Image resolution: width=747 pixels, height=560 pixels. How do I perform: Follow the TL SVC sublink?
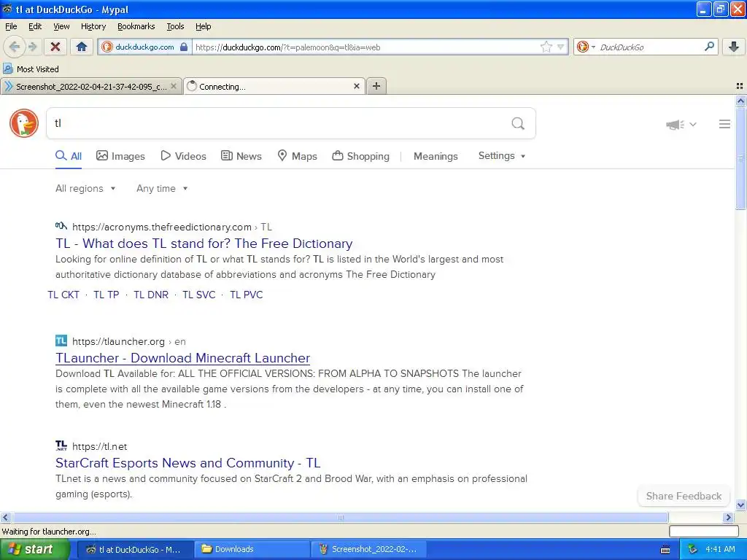199,295
